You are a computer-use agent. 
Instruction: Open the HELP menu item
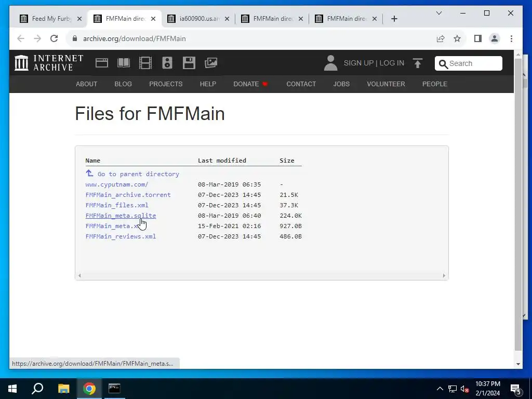tap(208, 84)
